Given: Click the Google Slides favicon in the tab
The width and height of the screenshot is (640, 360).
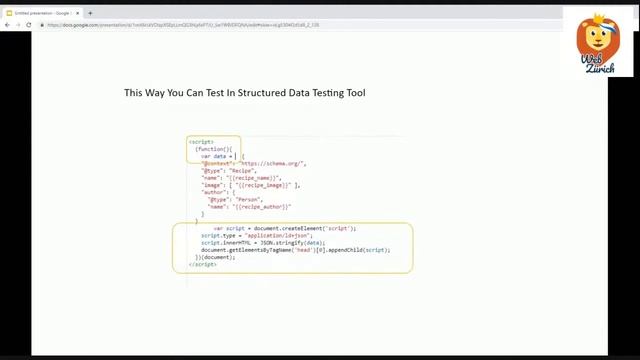Looking at the screenshot, I should (9, 13).
